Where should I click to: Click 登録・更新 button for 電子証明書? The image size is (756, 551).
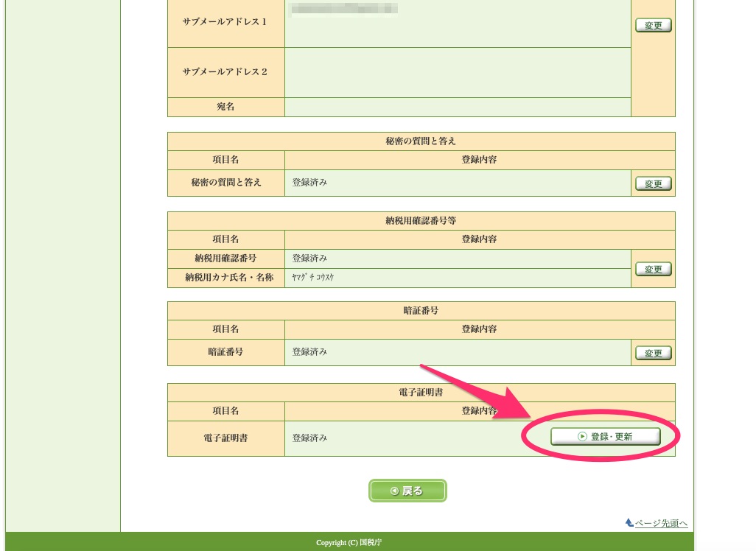605,437
